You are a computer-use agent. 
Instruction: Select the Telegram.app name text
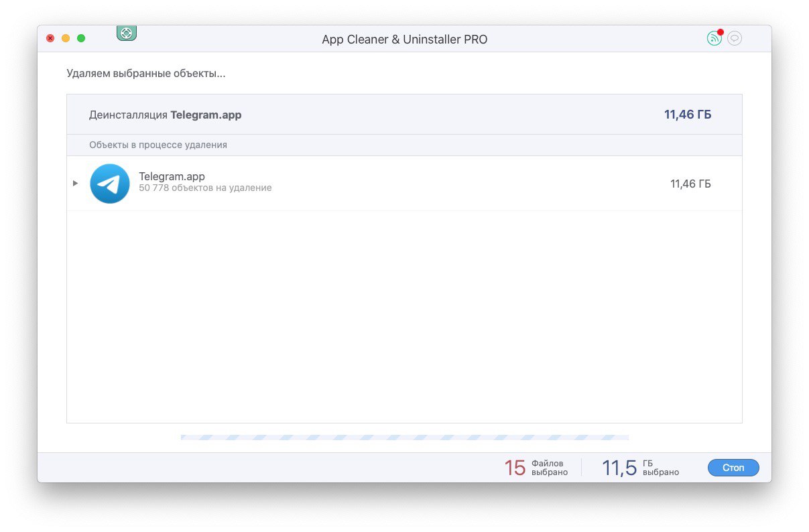(172, 176)
